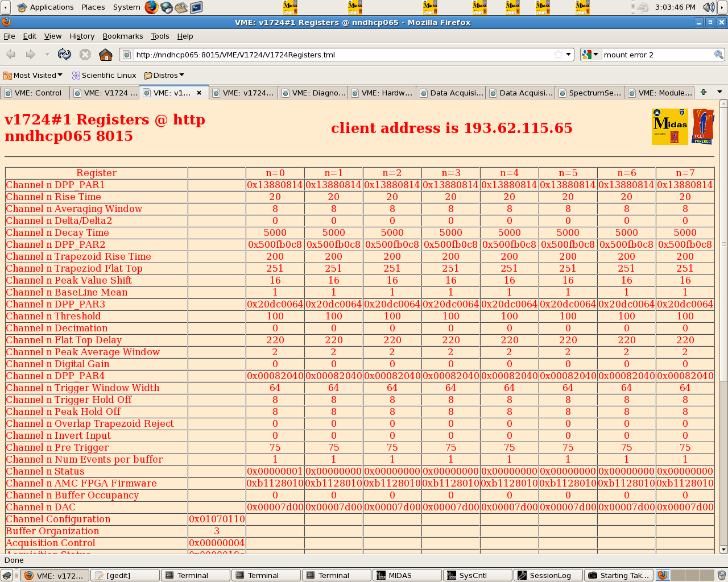Open a new tab with the plus icon
This screenshot has width=728, height=582.
(x=704, y=92)
